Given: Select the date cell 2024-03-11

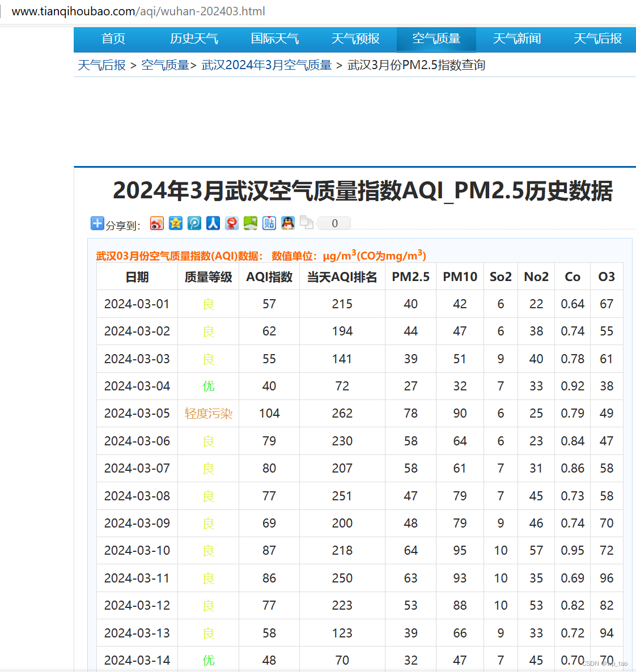Looking at the screenshot, I should (x=137, y=578).
